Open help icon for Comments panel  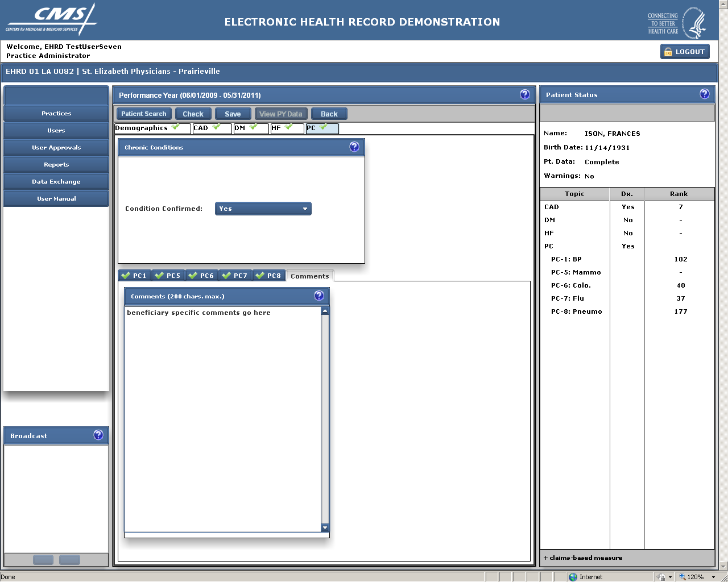coord(318,296)
